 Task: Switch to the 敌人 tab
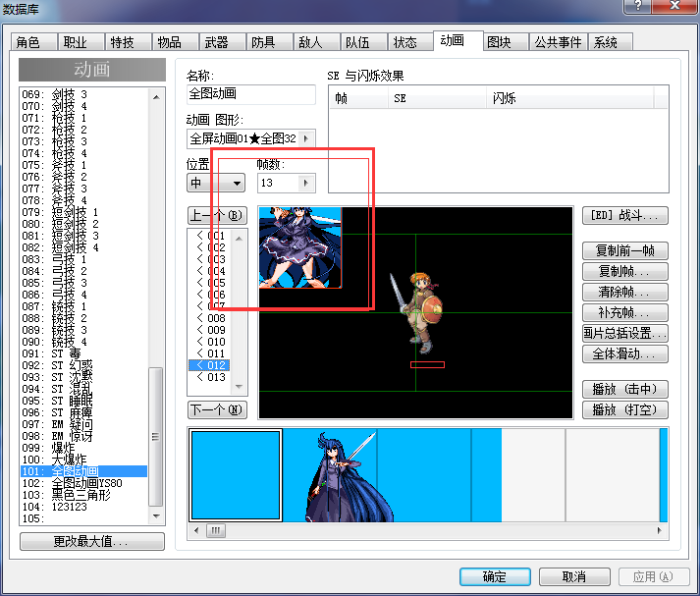tap(316, 42)
